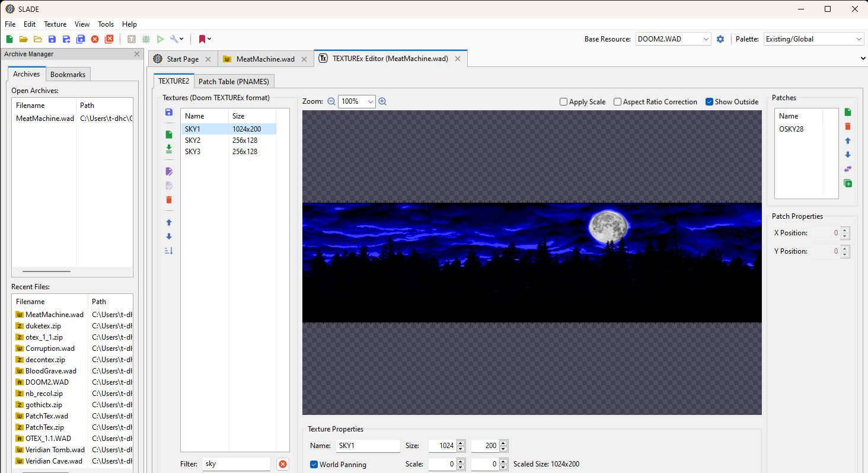Click the purple replace patch arrows icon

pyautogui.click(x=848, y=169)
